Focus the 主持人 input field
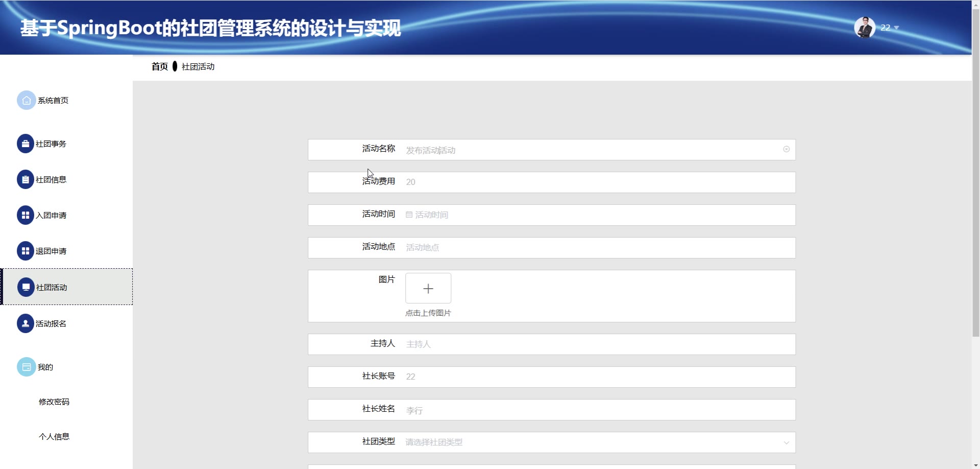The image size is (980, 469). pyautogui.click(x=598, y=344)
